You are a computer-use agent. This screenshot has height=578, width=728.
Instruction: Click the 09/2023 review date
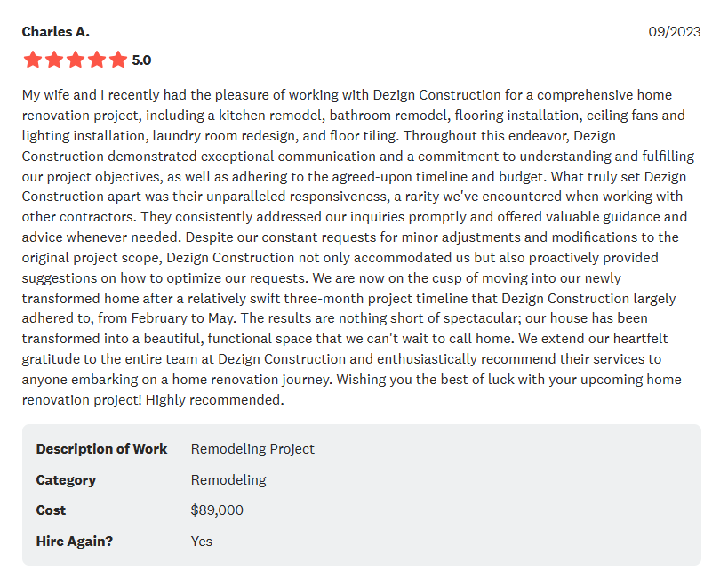pos(675,32)
